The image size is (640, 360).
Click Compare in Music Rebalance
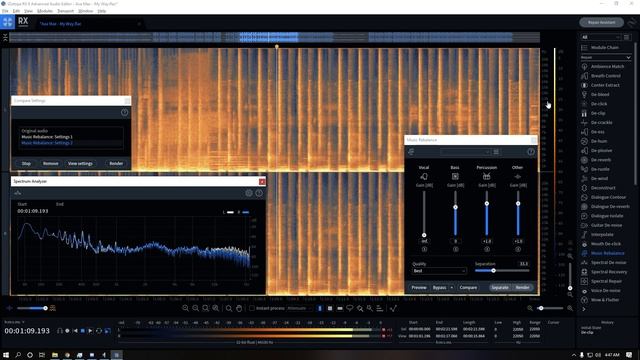point(468,288)
